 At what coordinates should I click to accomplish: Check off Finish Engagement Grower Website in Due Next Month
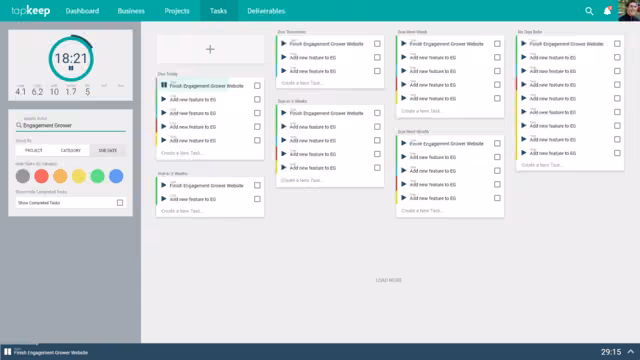click(497, 143)
